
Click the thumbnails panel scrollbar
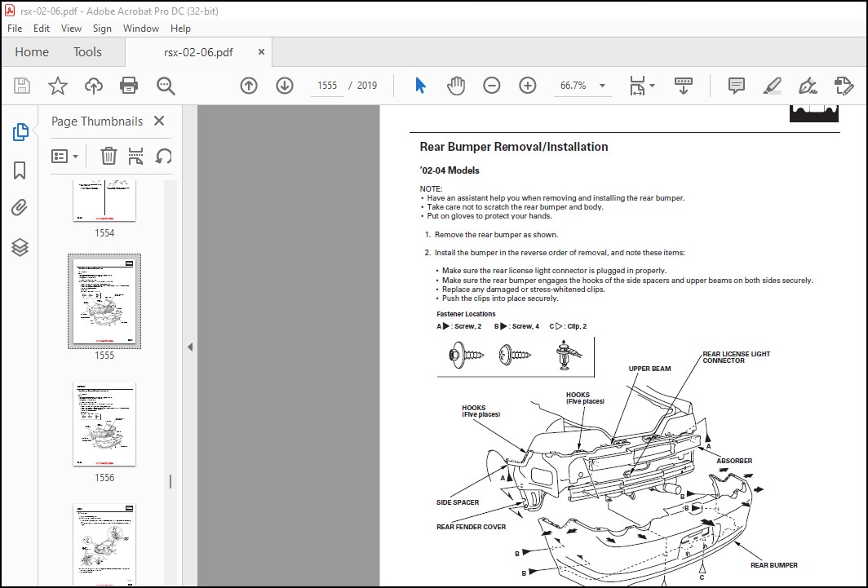coord(170,481)
